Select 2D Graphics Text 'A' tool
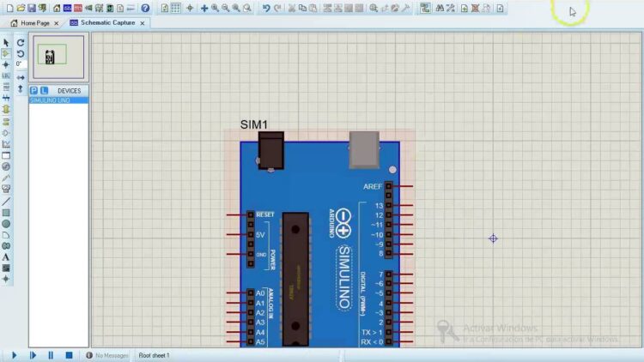 click(x=6, y=257)
